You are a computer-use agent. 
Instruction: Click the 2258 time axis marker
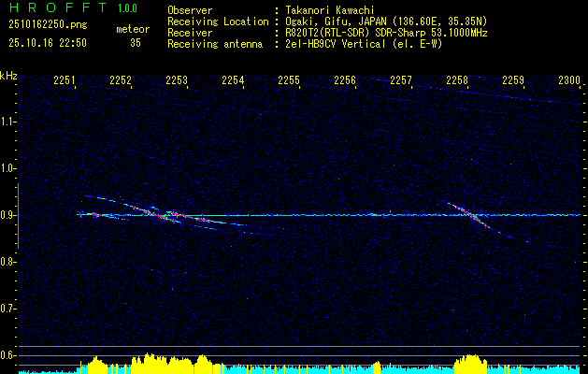[x=457, y=80]
